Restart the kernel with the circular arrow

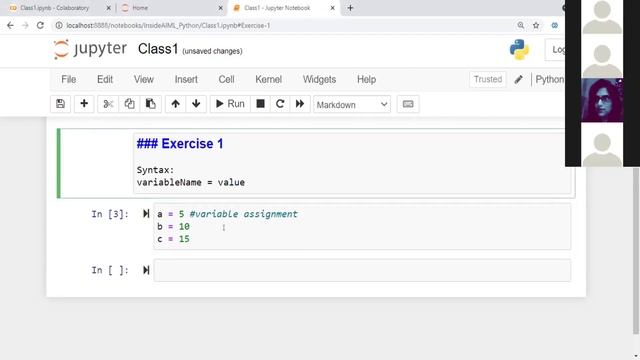(280, 104)
